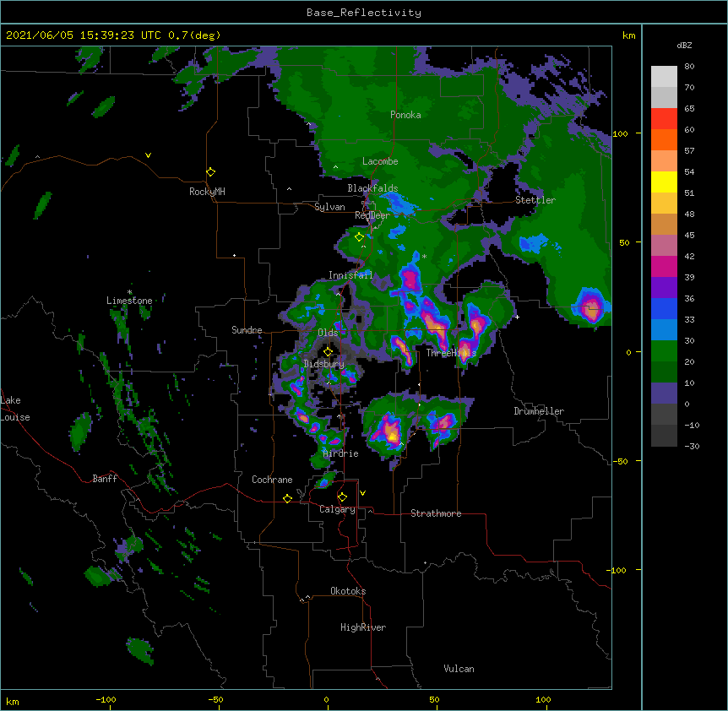Viewport: 728px width, 711px height.
Task: Click the Sylvan label
Action: click(329, 207)
